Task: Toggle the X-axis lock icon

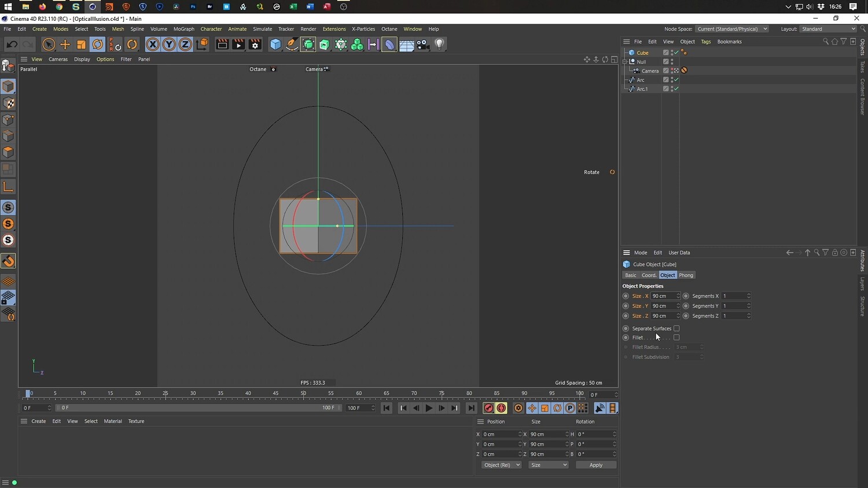Action: point(152,45)
